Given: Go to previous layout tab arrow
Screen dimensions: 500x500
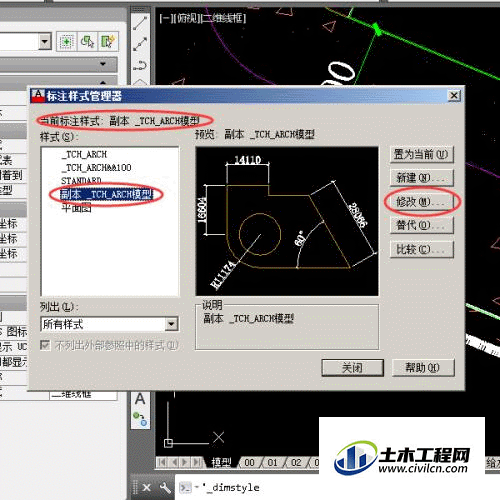Looking at the screenshot, I should pyautogui.click(x=174, y=462).
